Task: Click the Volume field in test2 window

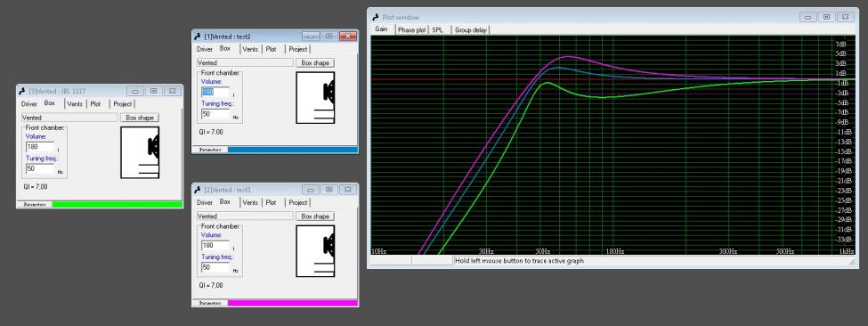Action: pyautogui.click(x=215, y=92)
